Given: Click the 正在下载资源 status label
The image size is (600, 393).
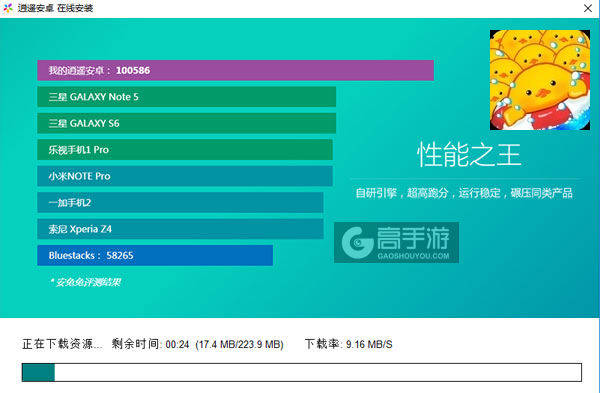Looking at the screenshot, I should [x=62, y=344].
